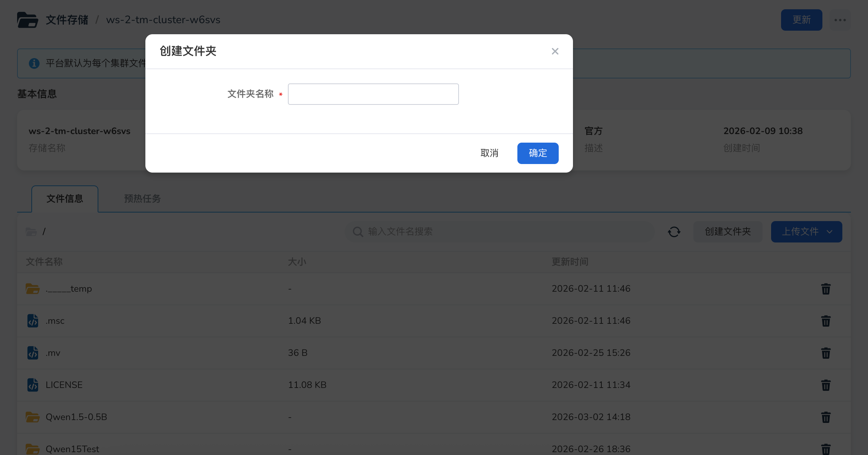Click the refresh file list icon
The image size is (868, 455).
(674, 232)
